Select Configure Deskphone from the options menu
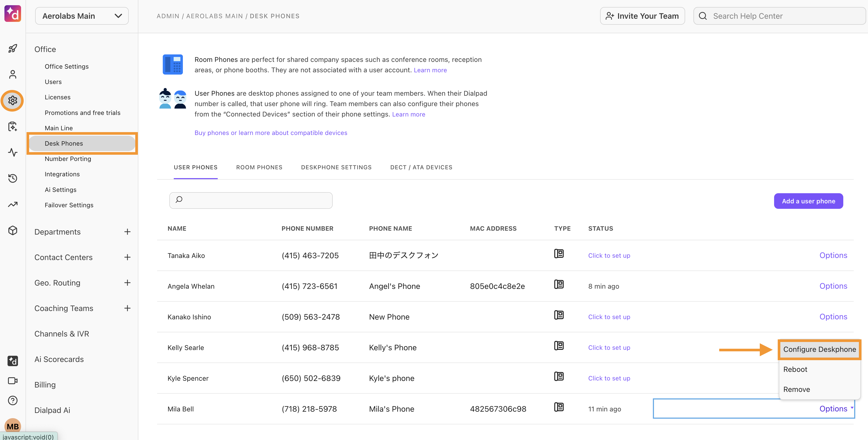This screenshot has width=868, height=440. 819,349
